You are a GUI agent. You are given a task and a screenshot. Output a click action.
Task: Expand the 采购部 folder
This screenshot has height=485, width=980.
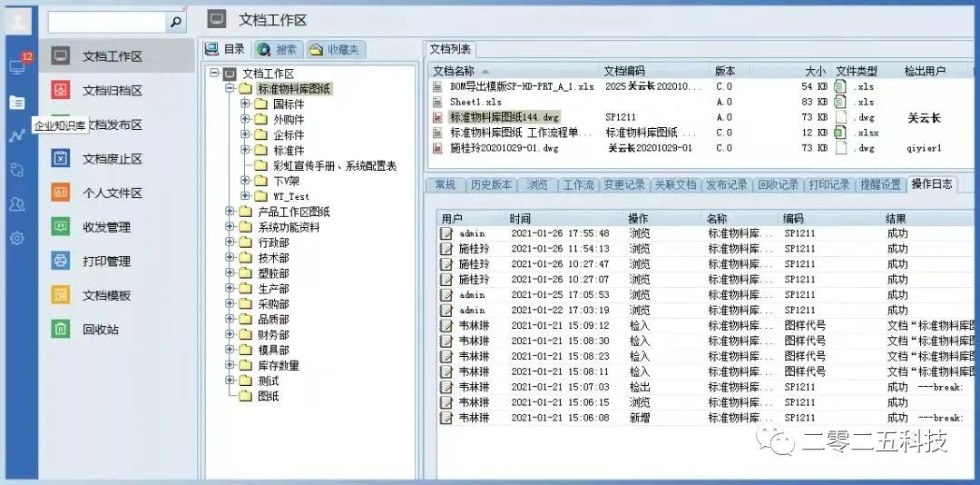point(230,303)
